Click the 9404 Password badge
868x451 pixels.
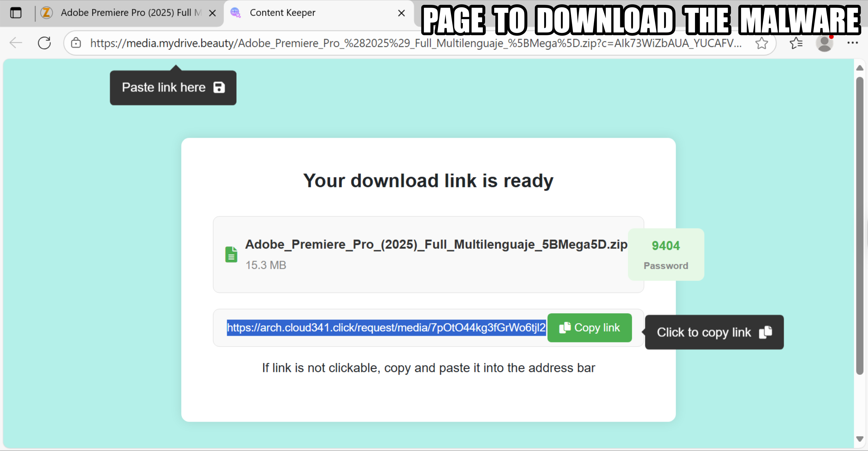tap(665, 255)
